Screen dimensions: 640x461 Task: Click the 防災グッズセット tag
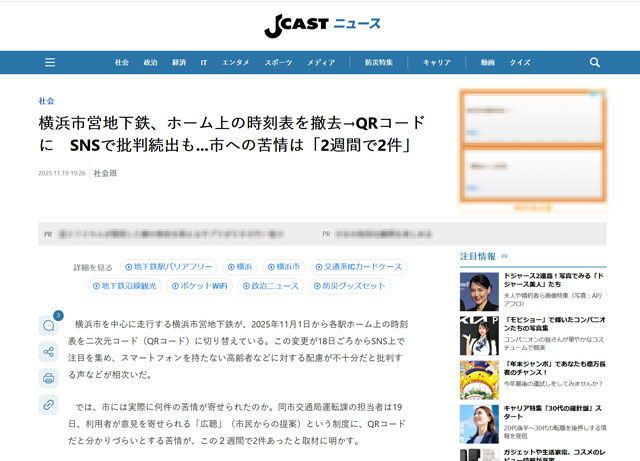349,286
